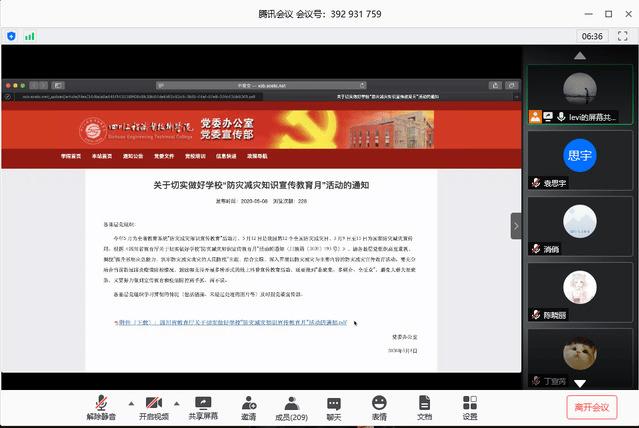
Task: Open the 聊天 chat panel
Action: [x=334, y=407]
